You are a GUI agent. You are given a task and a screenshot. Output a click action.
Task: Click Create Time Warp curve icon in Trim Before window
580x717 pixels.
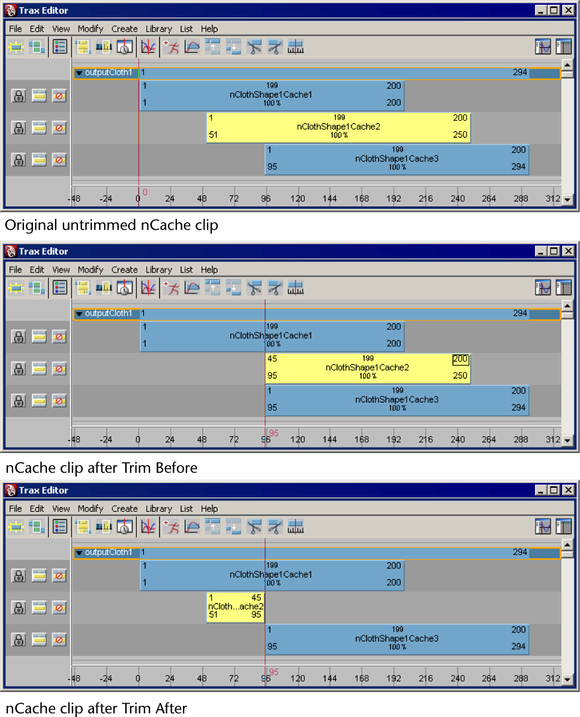point(192,288)
